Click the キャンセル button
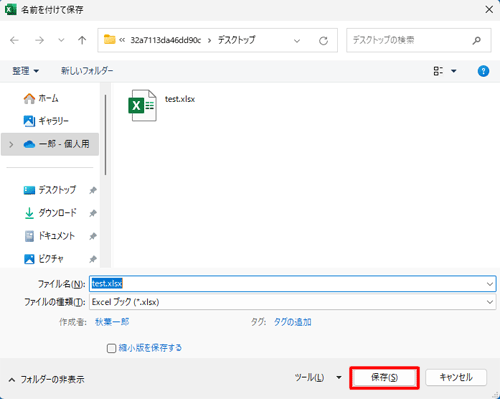Screen dimensions: 500x399 coord(456,378)
